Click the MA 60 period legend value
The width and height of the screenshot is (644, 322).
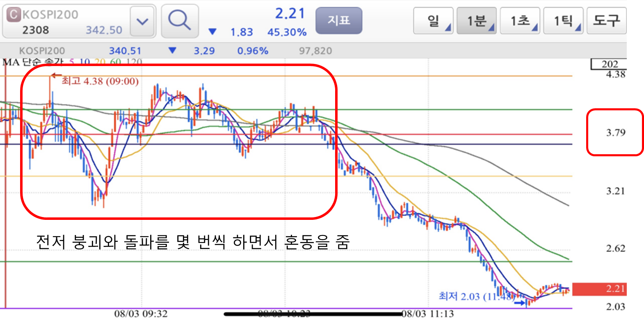(116, 62)
